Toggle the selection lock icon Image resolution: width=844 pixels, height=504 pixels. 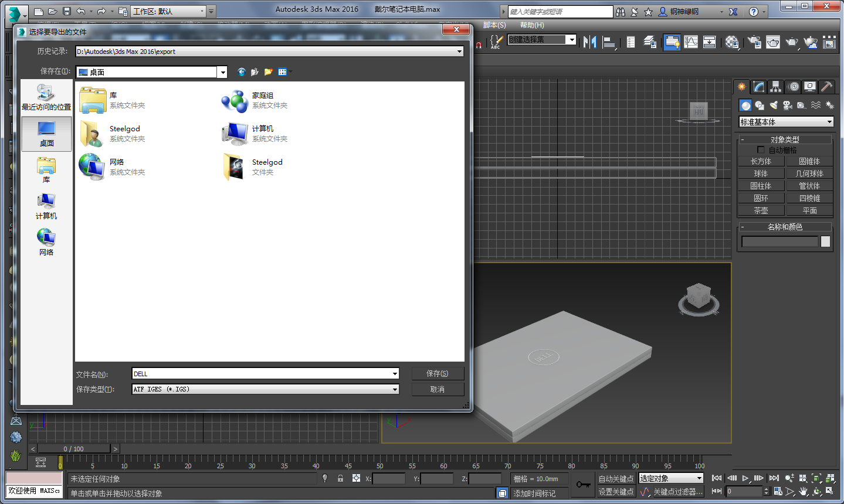click(x=340, y=478)
